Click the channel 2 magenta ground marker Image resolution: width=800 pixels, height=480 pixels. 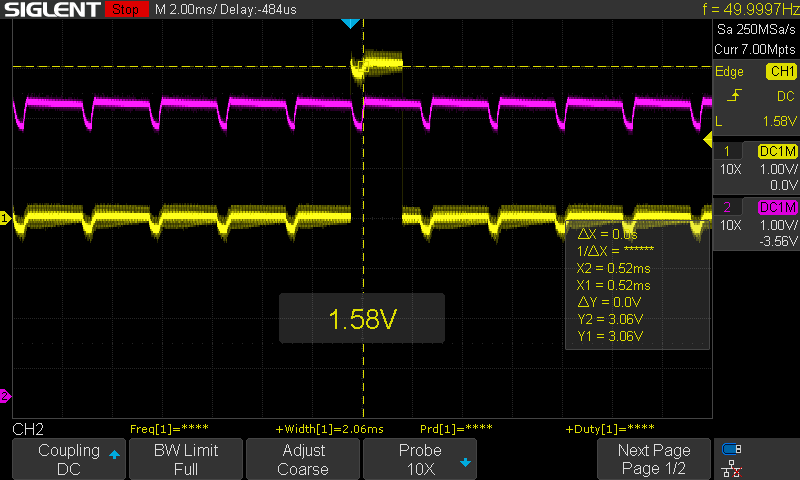pos(5,397)
